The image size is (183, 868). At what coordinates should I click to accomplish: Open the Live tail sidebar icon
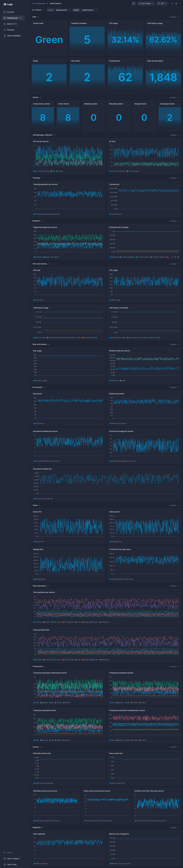[5, 12]
